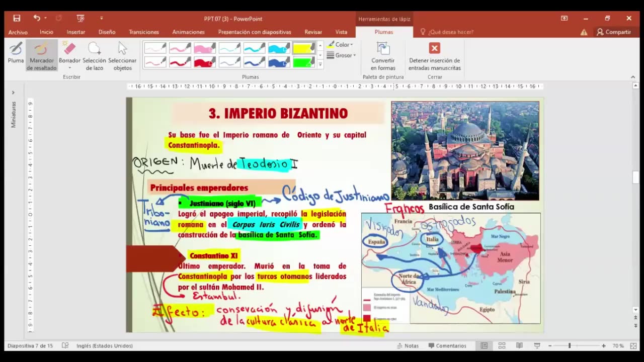Open the Transiciones tab
The width and height of the screenshot is (644, 362).
point(144,32)
